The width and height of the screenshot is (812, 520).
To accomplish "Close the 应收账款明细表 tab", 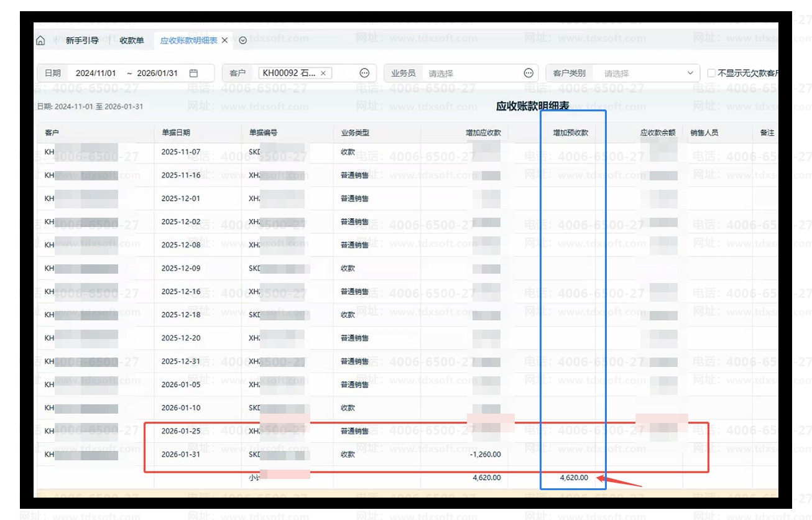I will click(225, 40).
